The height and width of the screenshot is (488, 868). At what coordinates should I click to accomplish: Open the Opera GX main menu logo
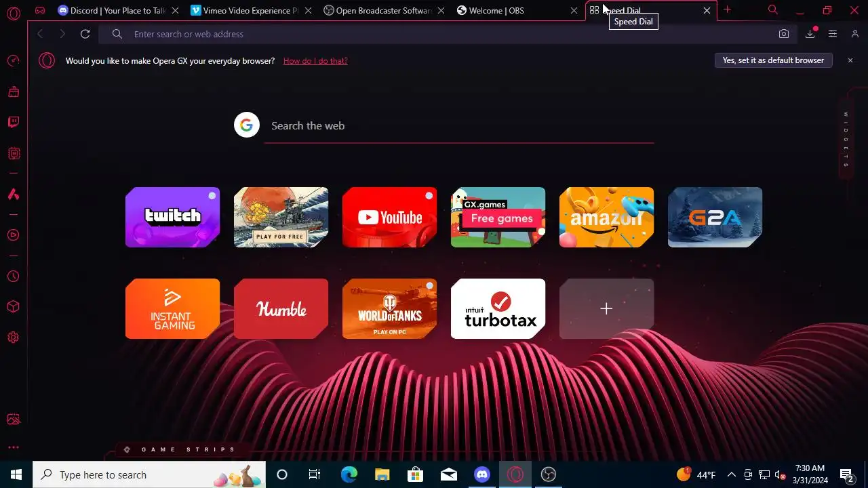[x=13, y=14]
